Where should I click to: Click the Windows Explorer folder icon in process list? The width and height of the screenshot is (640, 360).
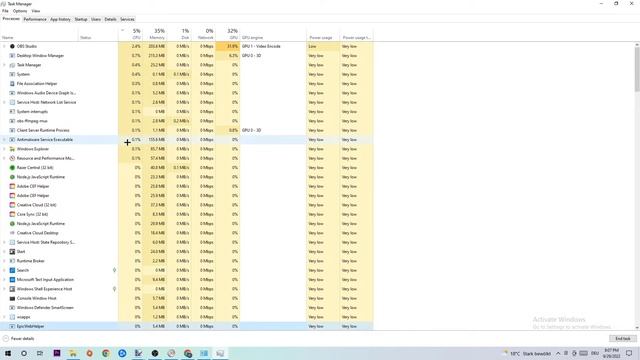click(12, 149)
